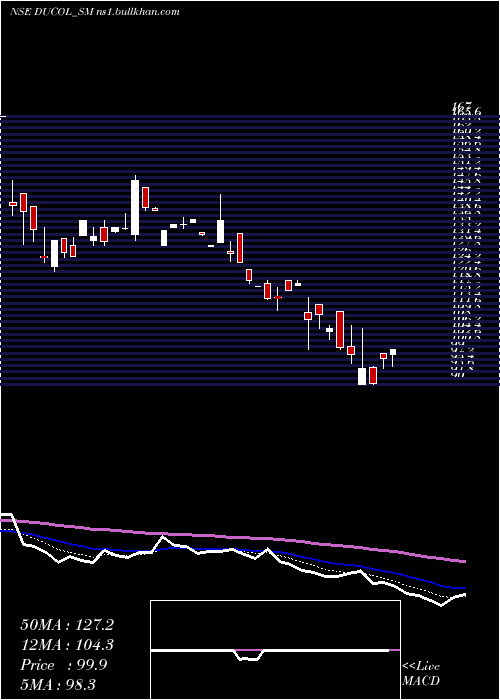Select the 50MA : 127.2 label
The image size is (500, 700).
point(67,625)
